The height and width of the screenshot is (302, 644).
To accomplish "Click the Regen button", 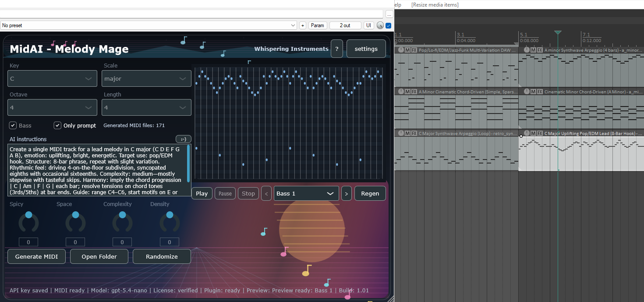I will point(370,193).
